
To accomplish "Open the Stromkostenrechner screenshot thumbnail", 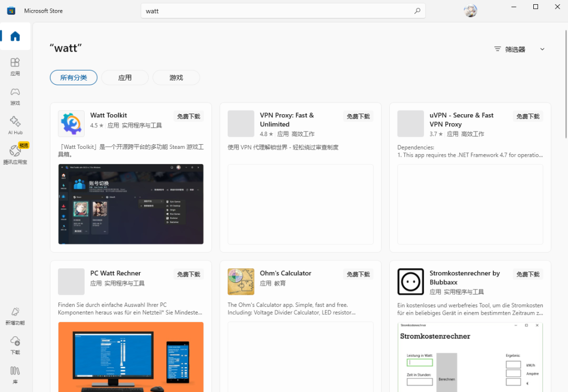I will [x=470, y=357].
